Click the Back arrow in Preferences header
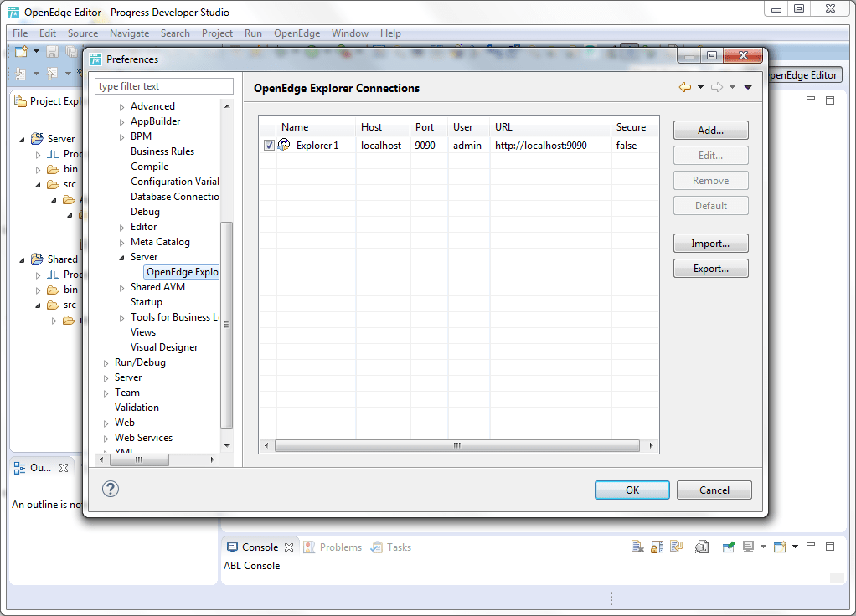 (x=684, y=87)
